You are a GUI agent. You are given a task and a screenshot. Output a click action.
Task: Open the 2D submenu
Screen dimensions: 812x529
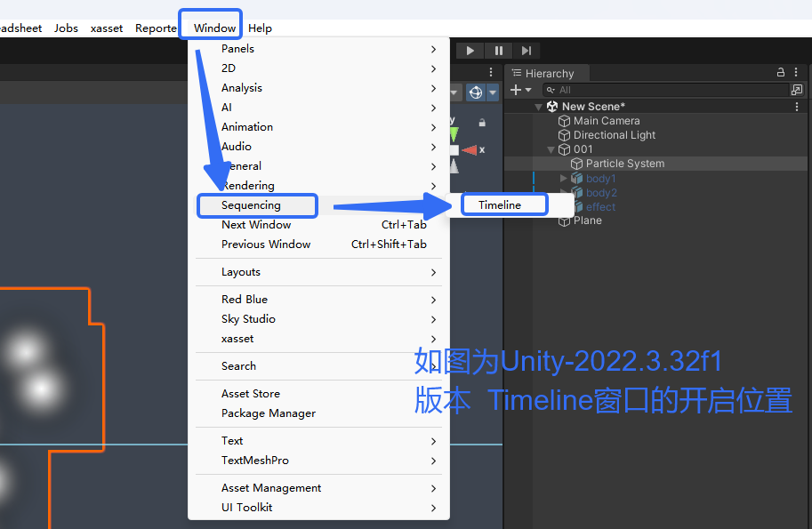(x=318, y=68)
